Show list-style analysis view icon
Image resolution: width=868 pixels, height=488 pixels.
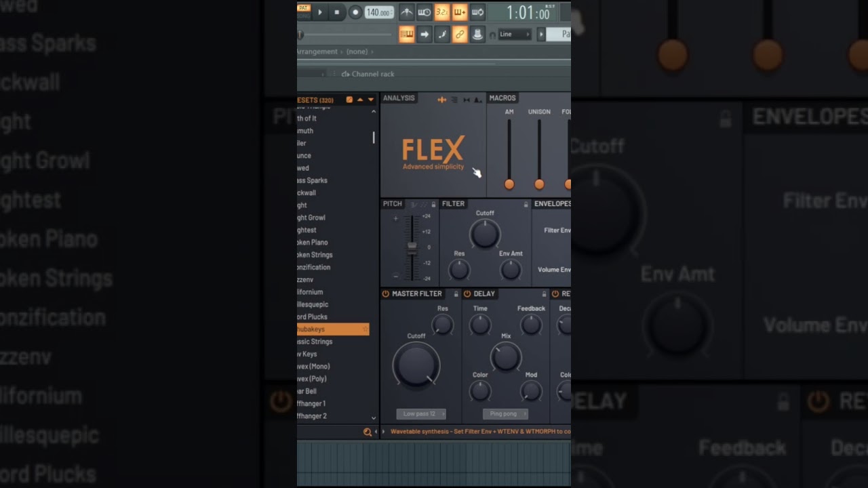pyautogui.click(x=454, y=100)
